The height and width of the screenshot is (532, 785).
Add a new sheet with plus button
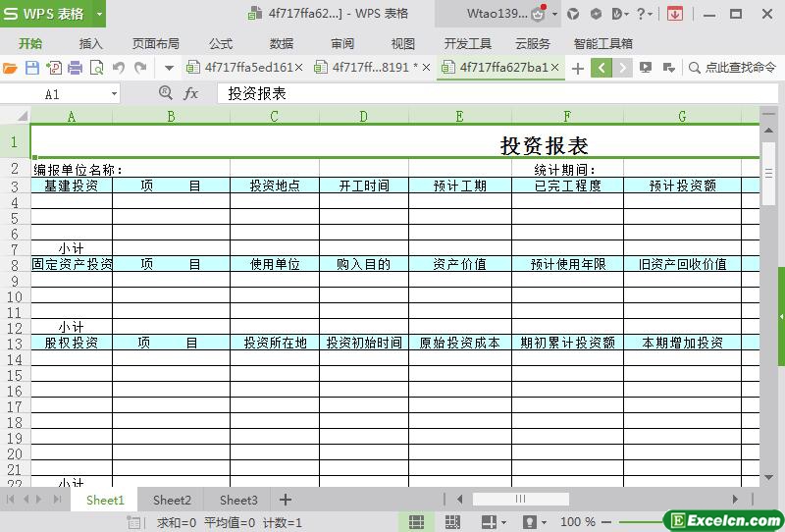coord(286,500)
